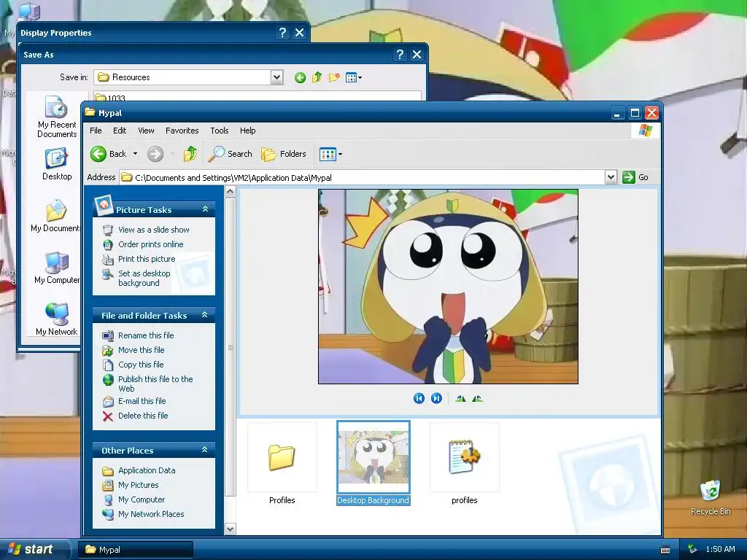Image resolution: width=747 pixels, height=560 pixels.
Task: Select the Profiles folder thumbnail
Action: point(282,464)
